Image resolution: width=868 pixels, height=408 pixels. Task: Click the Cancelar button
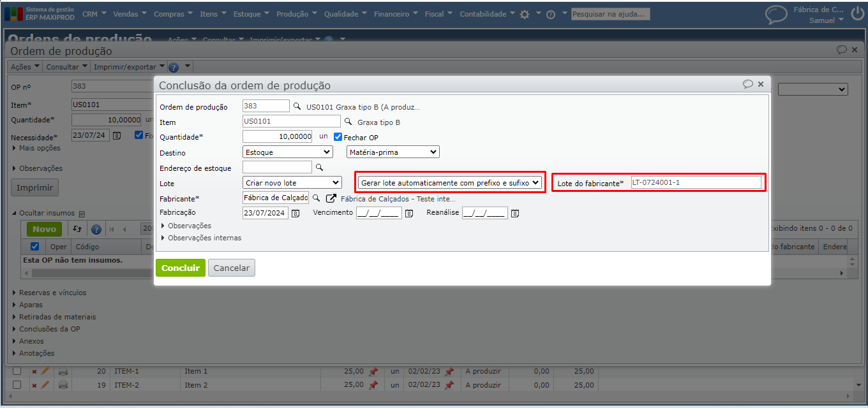pyautogui.click(x=232, y=268)
